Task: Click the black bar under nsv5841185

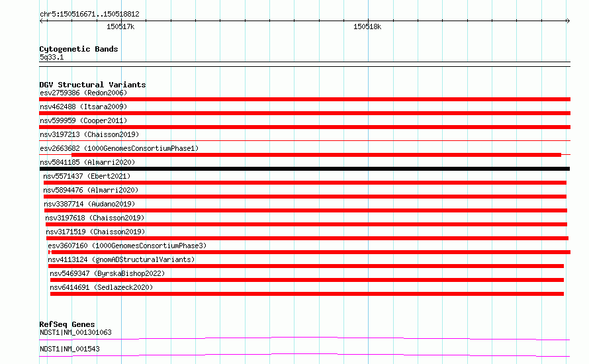Action: click(x=304, y=169)
